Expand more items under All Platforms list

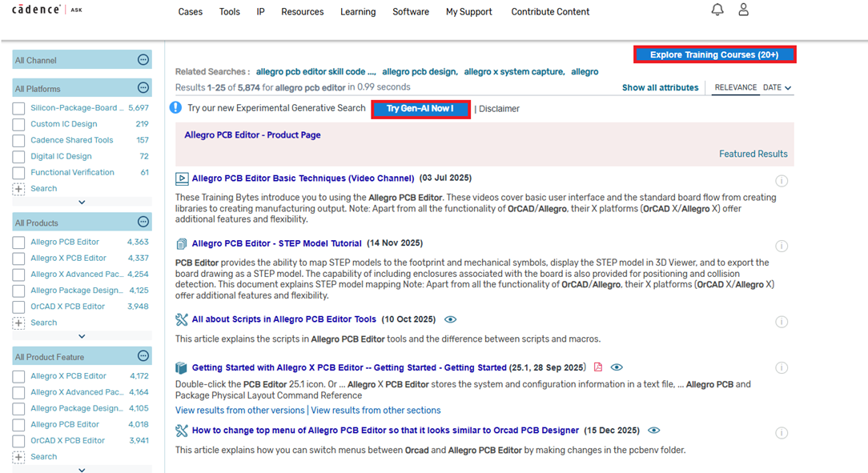pos(82,202)
